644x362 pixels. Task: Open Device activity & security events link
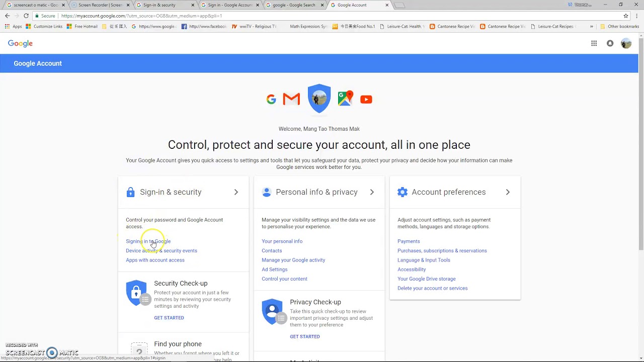tap(162, 251)
